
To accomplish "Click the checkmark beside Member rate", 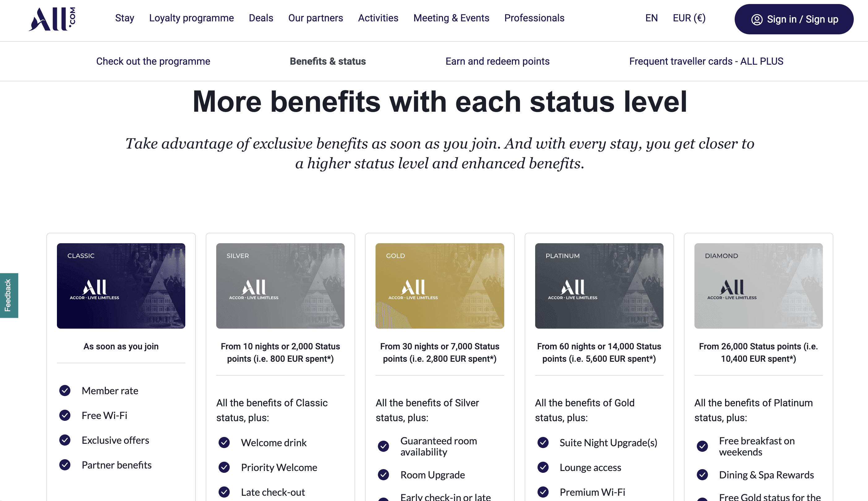I will pos(65,391).
